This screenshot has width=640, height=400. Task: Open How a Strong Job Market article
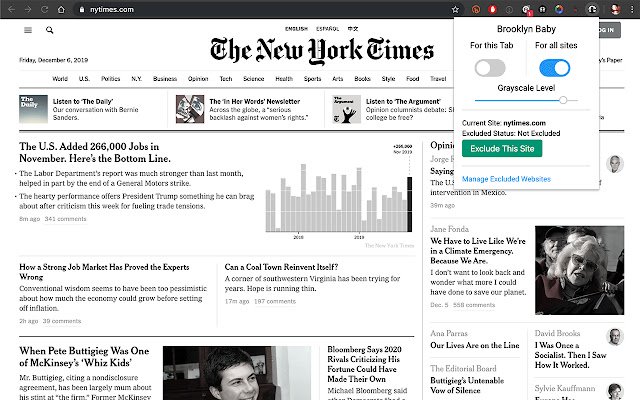pyautogui.click(x=104, y=272)
